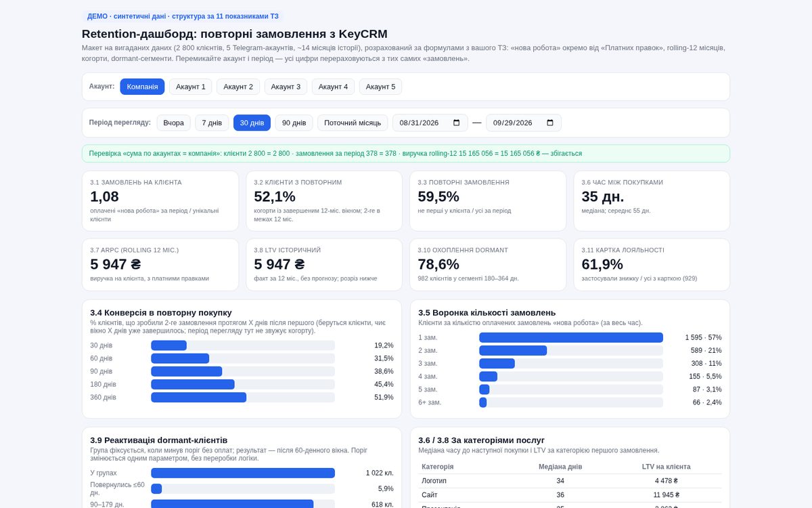Select the Компанія account filter
The image size is (812, 508).
click(142, 87)
